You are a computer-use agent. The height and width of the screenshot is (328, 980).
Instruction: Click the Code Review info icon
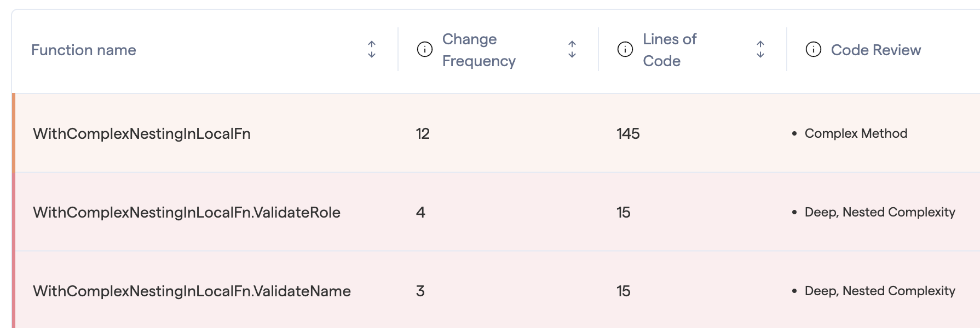tap(814, 50)
